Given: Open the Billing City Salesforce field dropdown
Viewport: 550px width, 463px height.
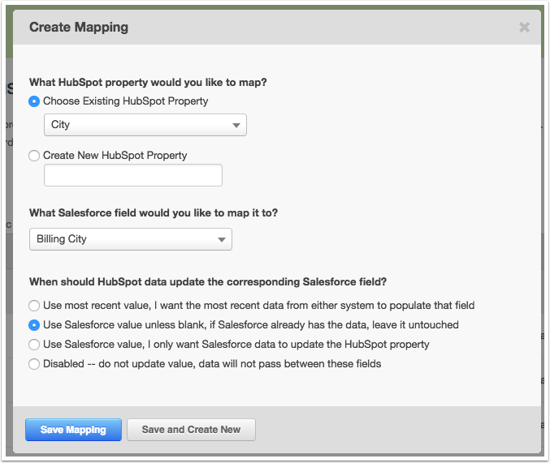Looking at the screenshot, I should pyautogui.click(x=130, y=239).
